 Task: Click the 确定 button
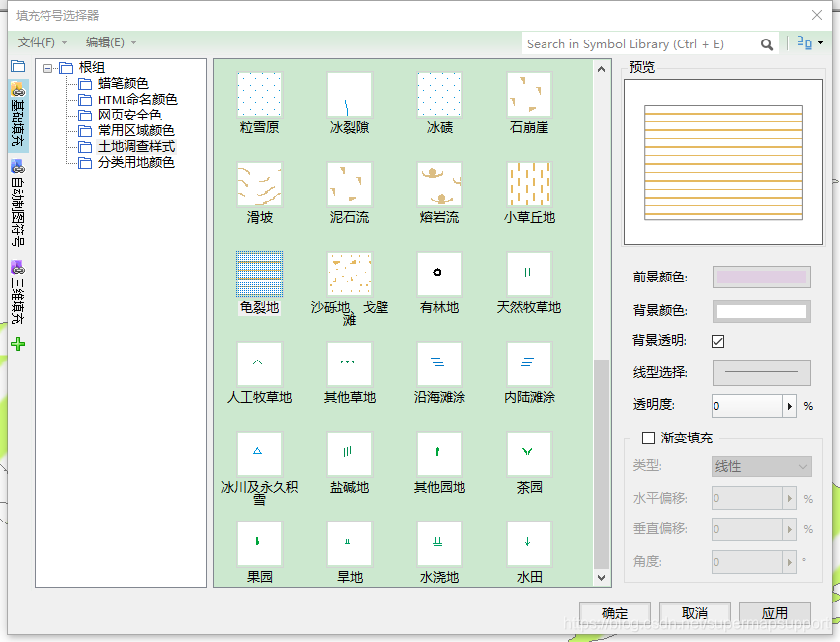tap(614, 612)
